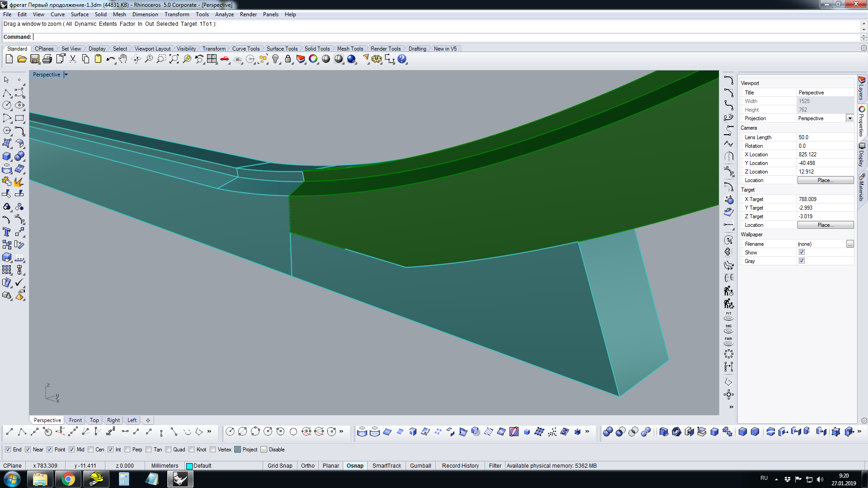
Task: Select the Pan hand tool
Action: (x=123, y=59)
